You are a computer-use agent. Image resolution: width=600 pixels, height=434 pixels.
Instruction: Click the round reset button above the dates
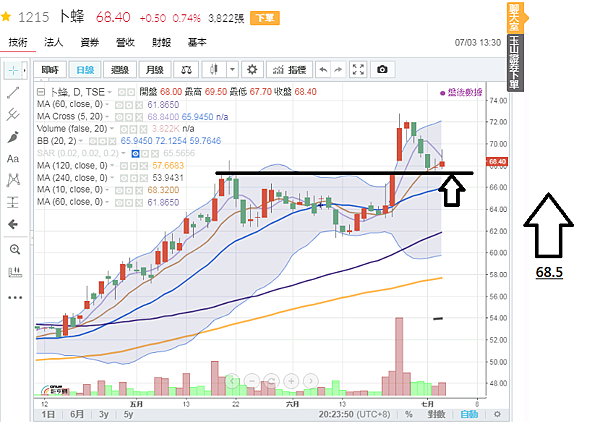272,381
